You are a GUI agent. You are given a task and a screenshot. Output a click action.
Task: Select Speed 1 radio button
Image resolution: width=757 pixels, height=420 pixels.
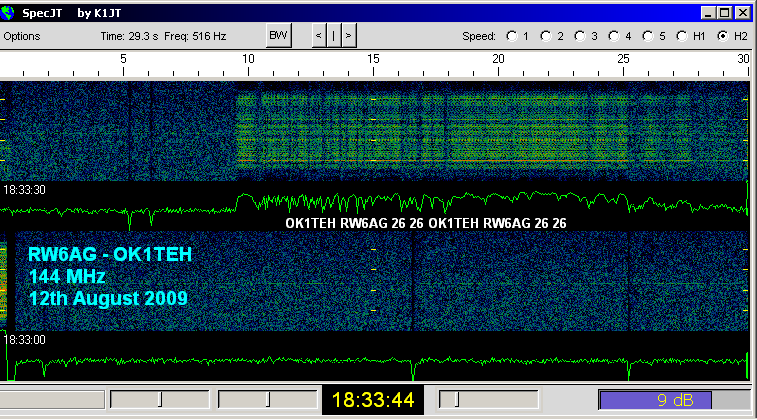click(511, 36)
